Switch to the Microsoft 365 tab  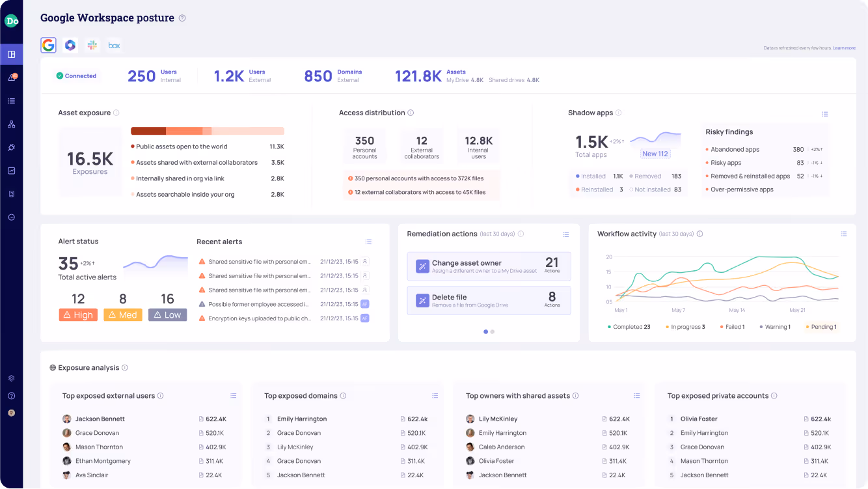tap(70, 45)
